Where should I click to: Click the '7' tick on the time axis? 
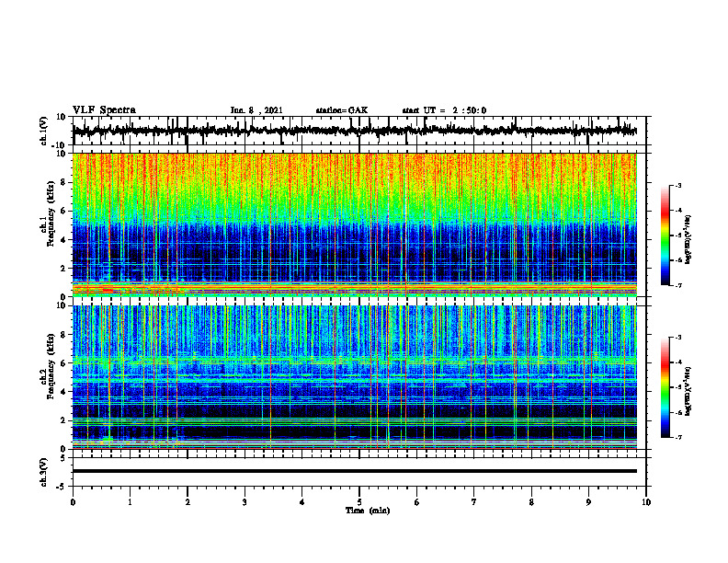[x=474, y=502]
